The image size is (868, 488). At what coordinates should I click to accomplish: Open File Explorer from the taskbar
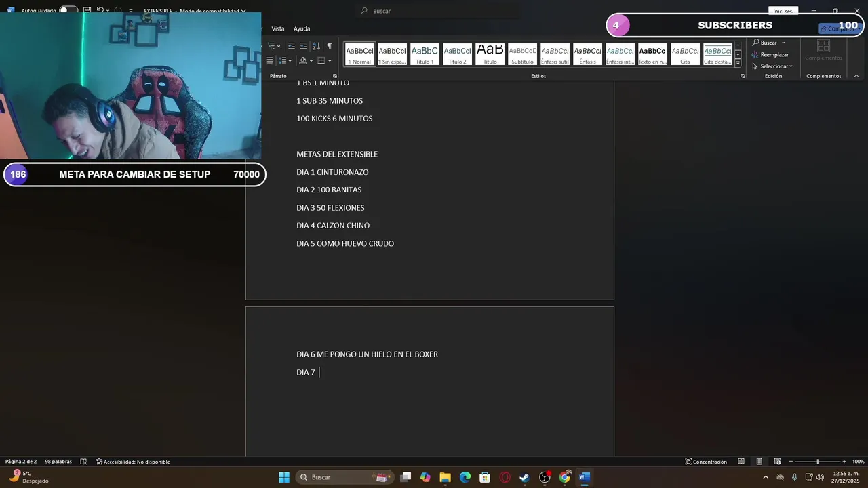(445, 477)
